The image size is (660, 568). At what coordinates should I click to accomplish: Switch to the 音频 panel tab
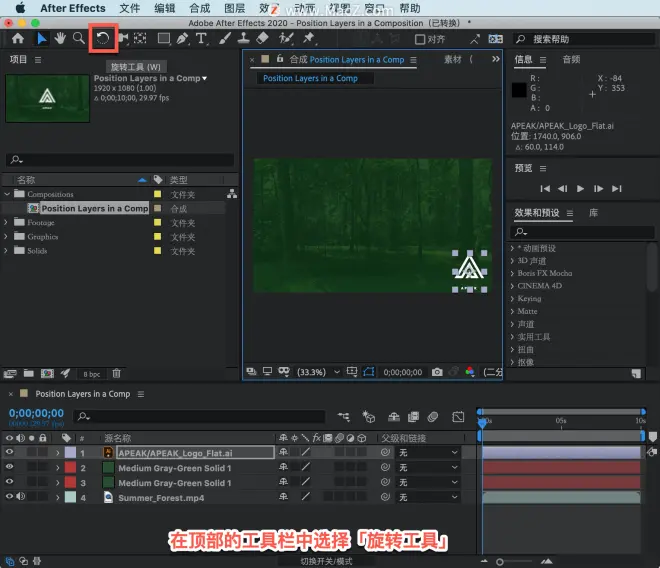point(571,59)
